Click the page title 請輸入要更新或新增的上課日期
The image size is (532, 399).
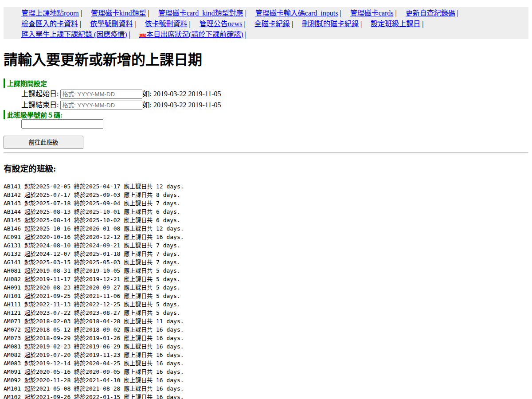[x=103, y=59]
